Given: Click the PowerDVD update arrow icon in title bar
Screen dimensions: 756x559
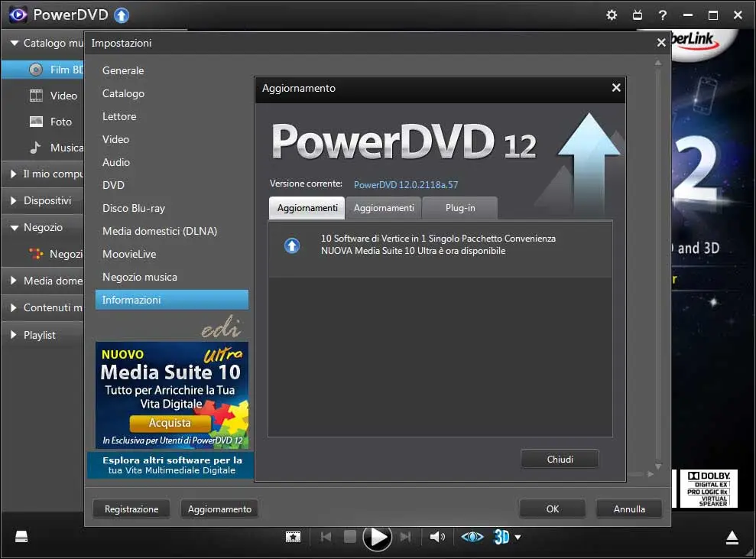Looking at the screenshot, I should (122, 15).
